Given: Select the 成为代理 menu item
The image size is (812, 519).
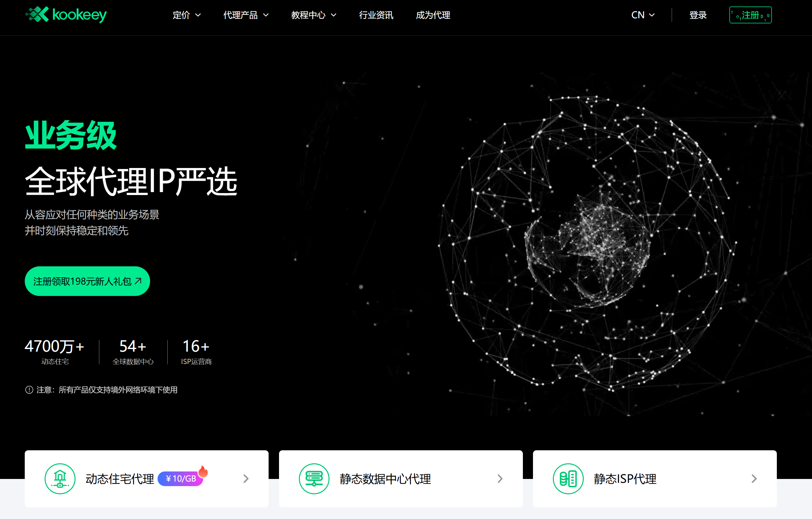Looking at the screenshot, I should 433,15.
